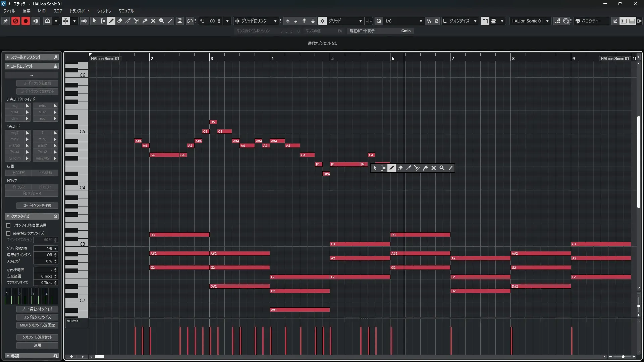
Task: Check the 感度指定クオンタイズ checkbox
Action: pyautogui.click(x=8, y=233)
